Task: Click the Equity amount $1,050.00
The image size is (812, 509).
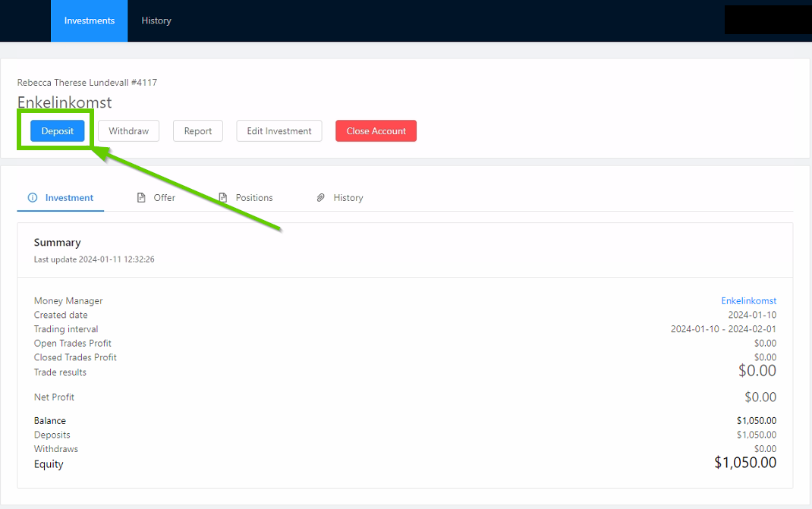Action: pos(745,463)
